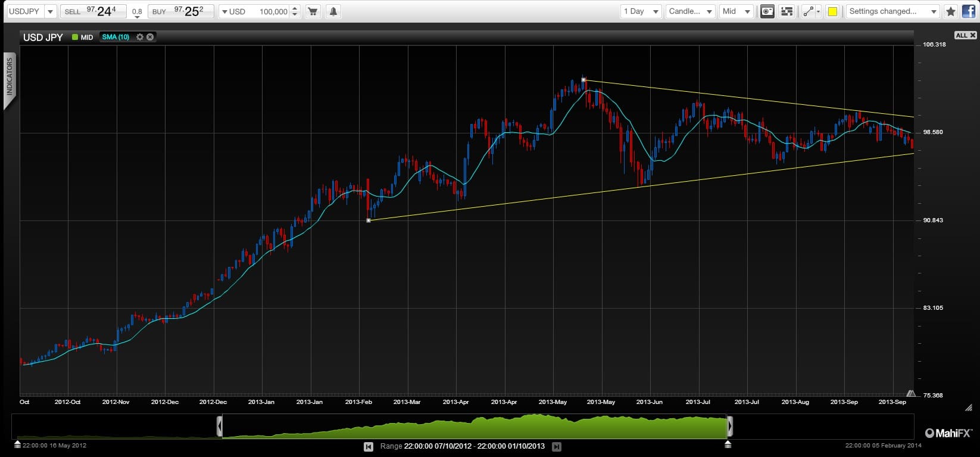980x457 pixels.
Task: Open SMA (10) indicator settings gear
Action: [x=140, y=37]
